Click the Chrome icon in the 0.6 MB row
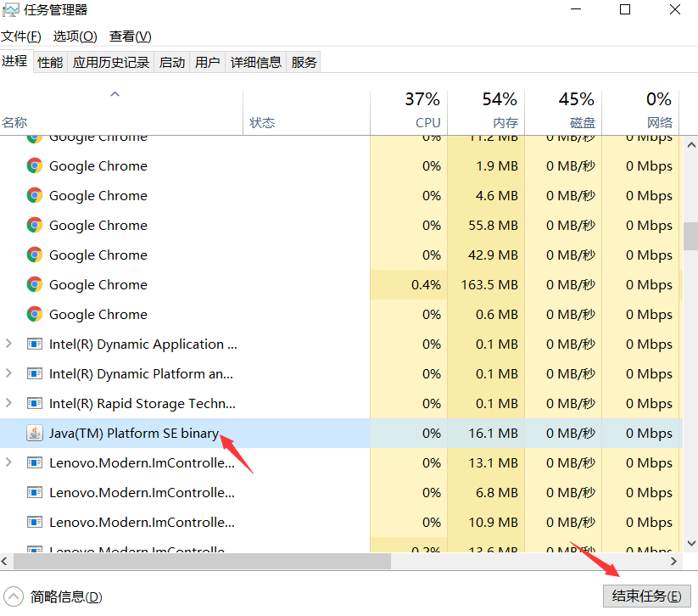The height and width of the screenshot is (616, 698). point(34,314)
